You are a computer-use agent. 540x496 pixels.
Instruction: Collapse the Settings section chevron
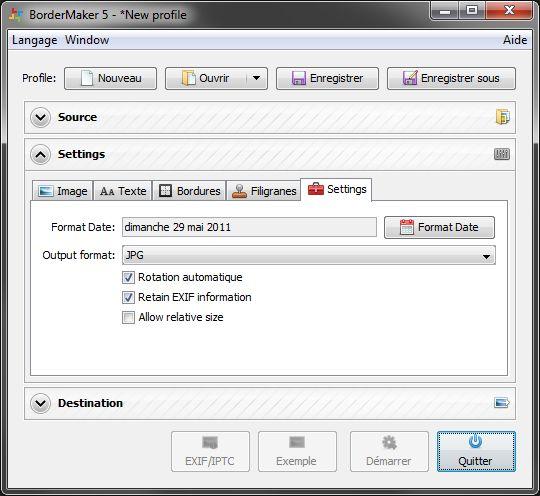[x=41, y=154]
